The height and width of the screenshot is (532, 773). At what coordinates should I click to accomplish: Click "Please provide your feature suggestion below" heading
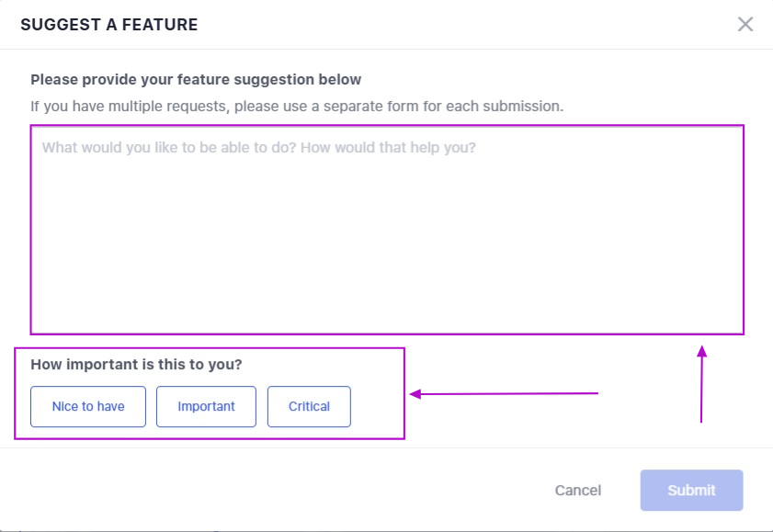coord(196,80)
